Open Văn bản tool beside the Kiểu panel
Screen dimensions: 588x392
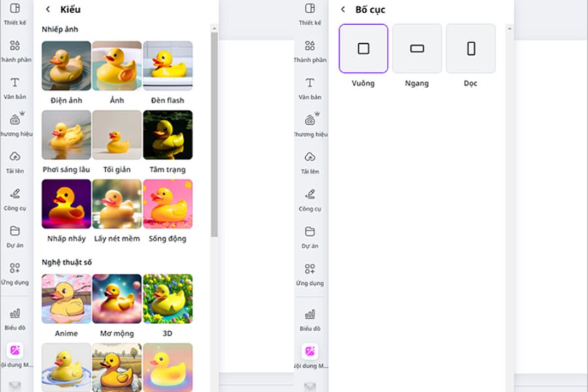coord(15,83)
